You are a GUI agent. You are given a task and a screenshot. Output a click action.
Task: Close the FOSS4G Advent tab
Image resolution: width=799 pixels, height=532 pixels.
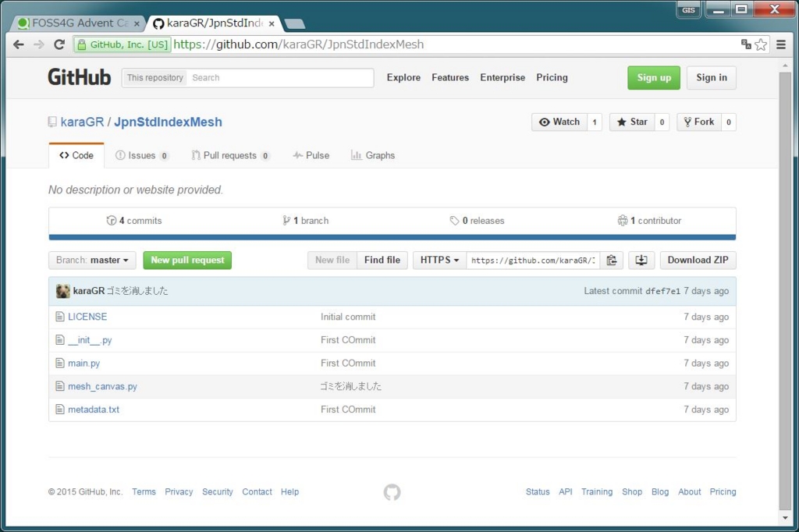tap(136, 23)
